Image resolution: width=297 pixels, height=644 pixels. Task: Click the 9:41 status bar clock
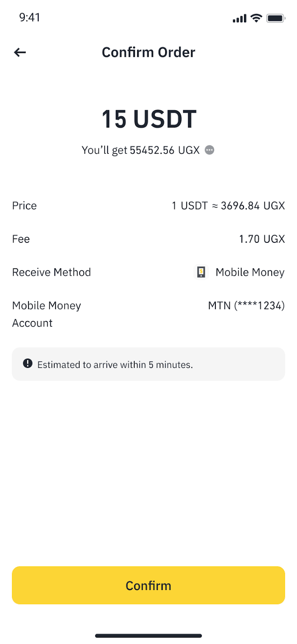pos(30,17)
